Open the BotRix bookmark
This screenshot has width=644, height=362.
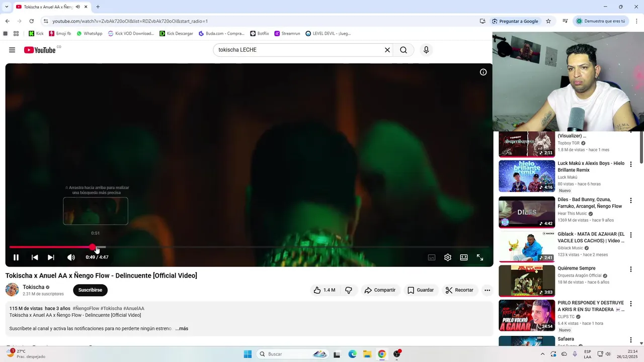click(259, 33)
